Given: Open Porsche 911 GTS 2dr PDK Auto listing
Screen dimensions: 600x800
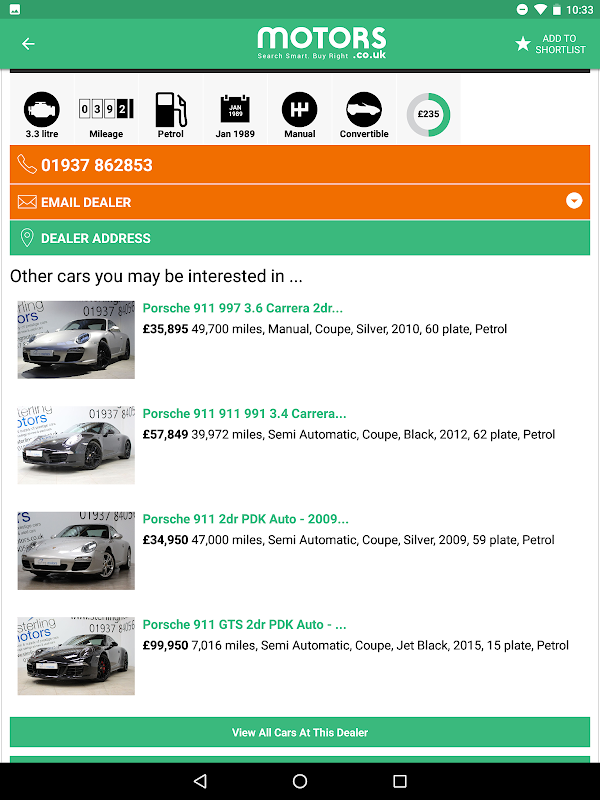Looking at the screenshot, I should coord(244,624).
